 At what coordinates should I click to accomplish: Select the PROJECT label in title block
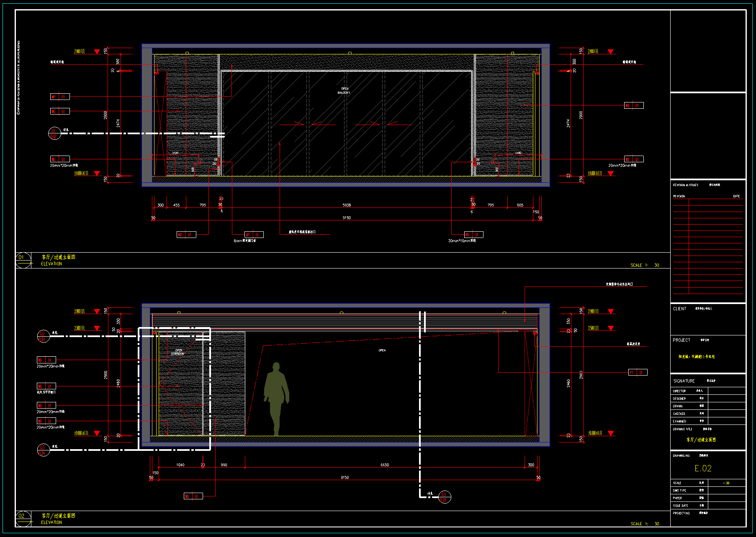click(681, 340)
